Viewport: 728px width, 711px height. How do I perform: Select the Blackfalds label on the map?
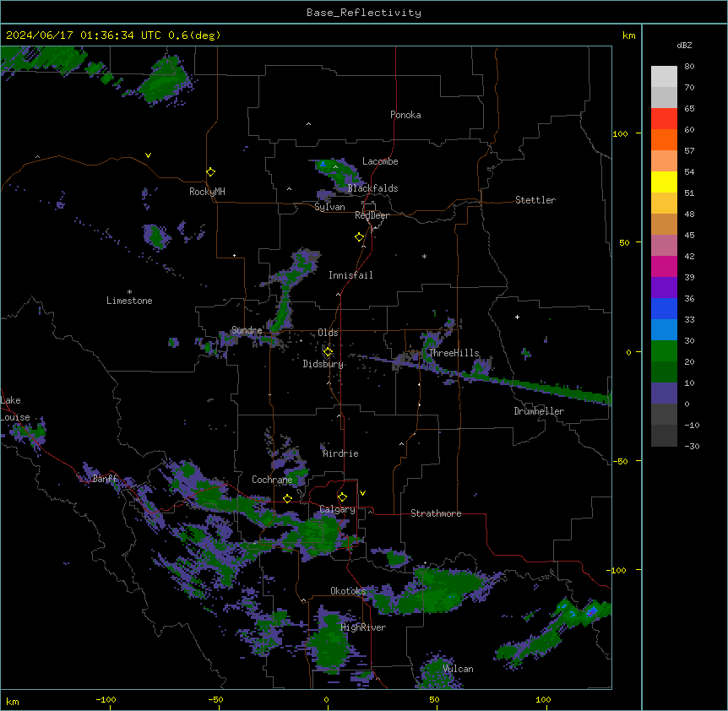coord(372,188)
